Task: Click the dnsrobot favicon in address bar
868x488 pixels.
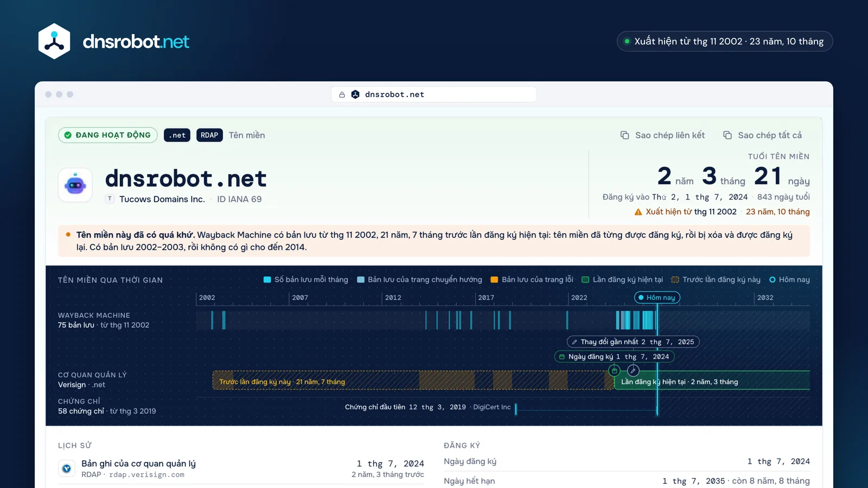Action: pyautogui.click(x=355, y=94)
